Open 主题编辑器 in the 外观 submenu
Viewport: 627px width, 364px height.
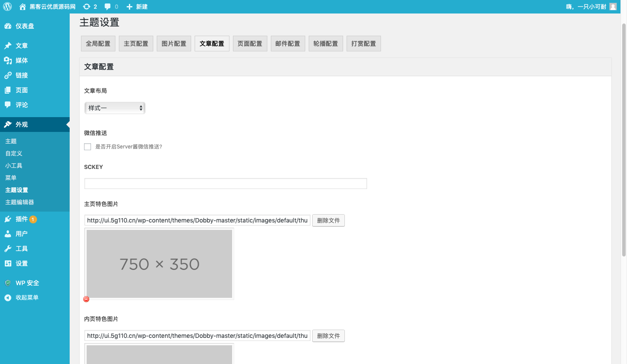[x=20, y=202]
